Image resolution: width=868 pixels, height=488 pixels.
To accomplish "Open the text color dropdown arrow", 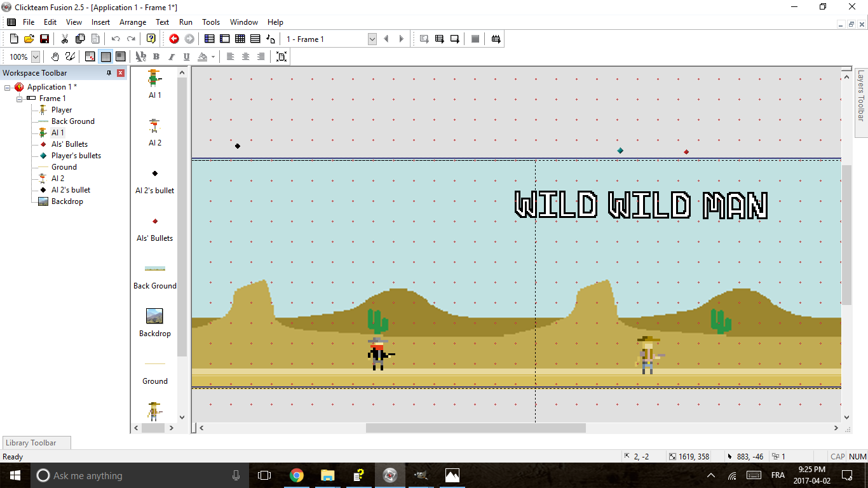I will (213, 57).
